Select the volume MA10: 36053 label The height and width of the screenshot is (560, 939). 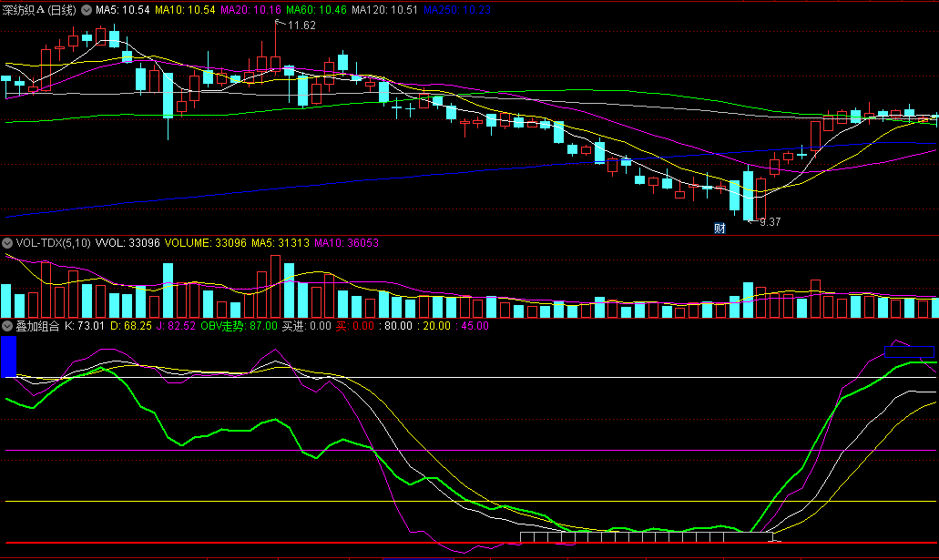pyautogui.click(x=346, y=243)
